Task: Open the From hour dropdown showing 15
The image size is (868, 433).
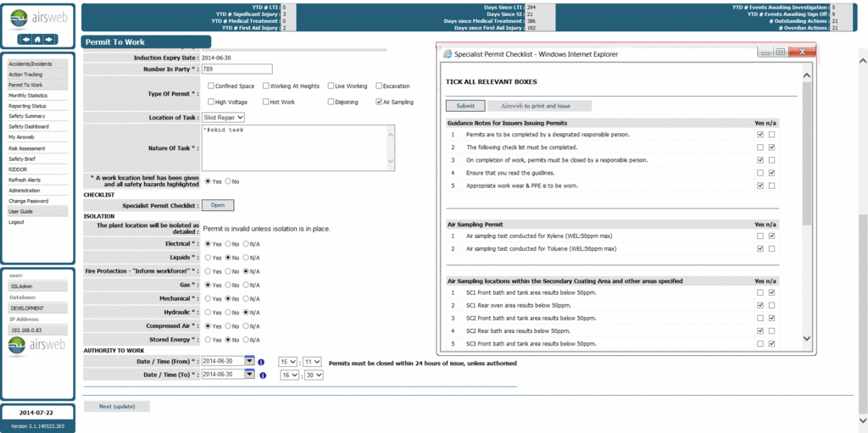Action: tap(287, 362)
